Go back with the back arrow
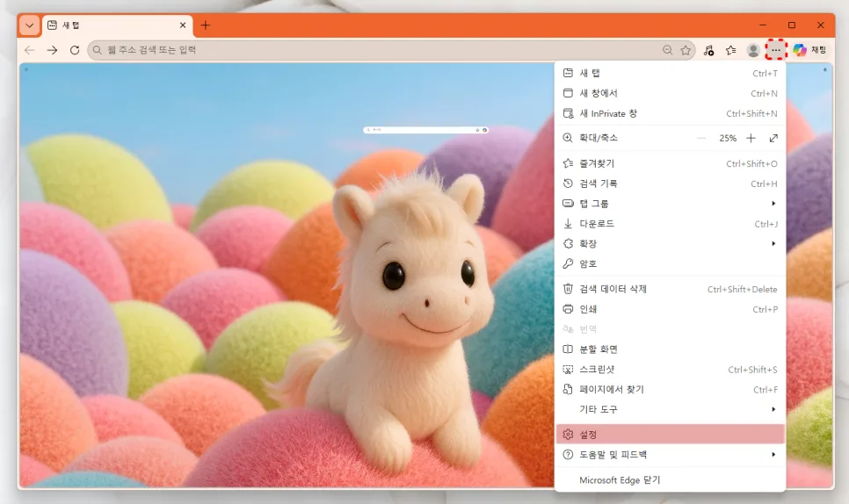Screen dimensions: 849x504 [29, 50]
